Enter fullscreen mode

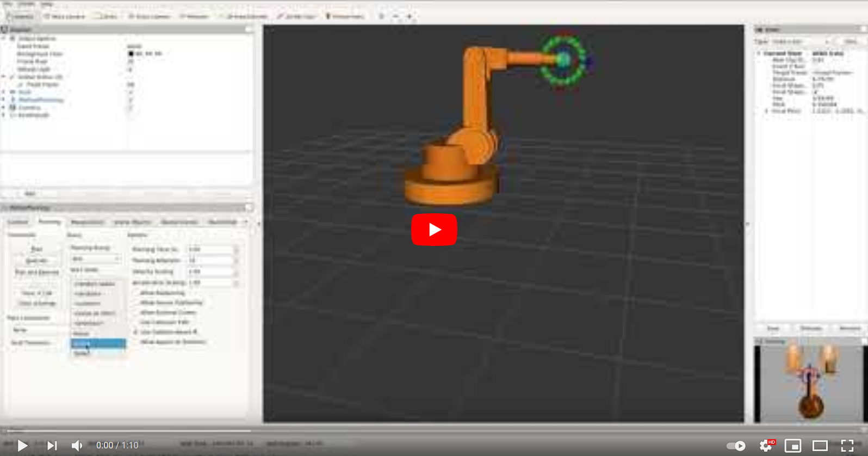[x=847, y=446]
